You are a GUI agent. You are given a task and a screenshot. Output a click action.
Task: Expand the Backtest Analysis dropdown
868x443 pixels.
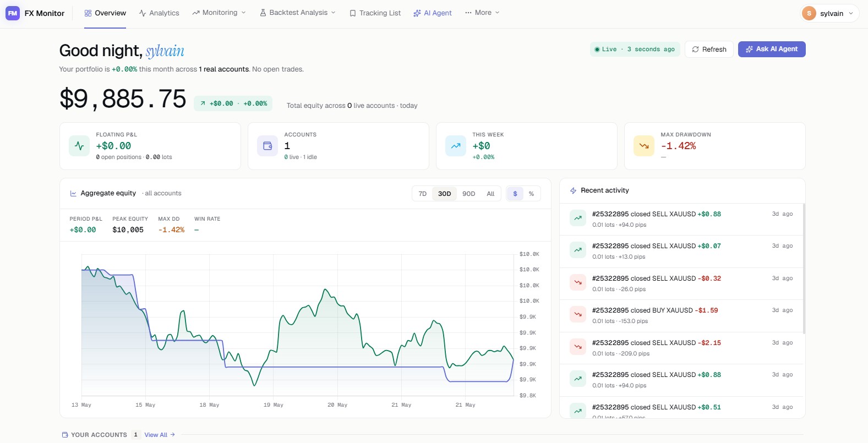(298, 13)
